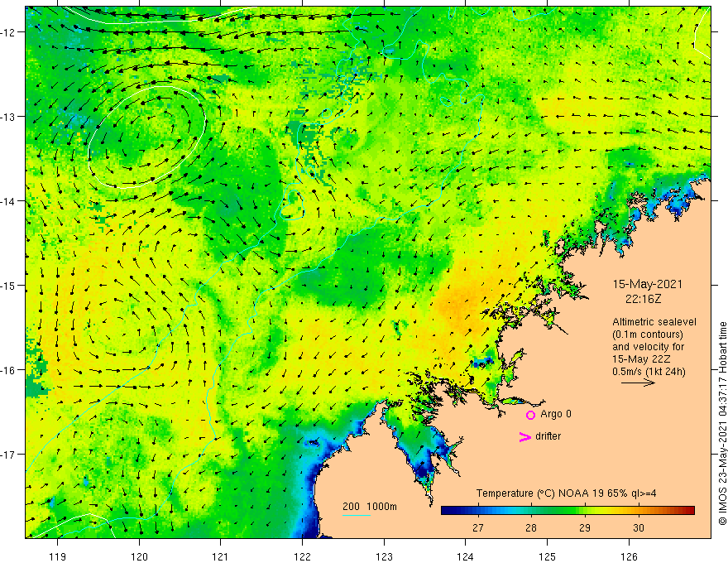
Task: Click the longitude axis label 120
Action: (139, 556)
